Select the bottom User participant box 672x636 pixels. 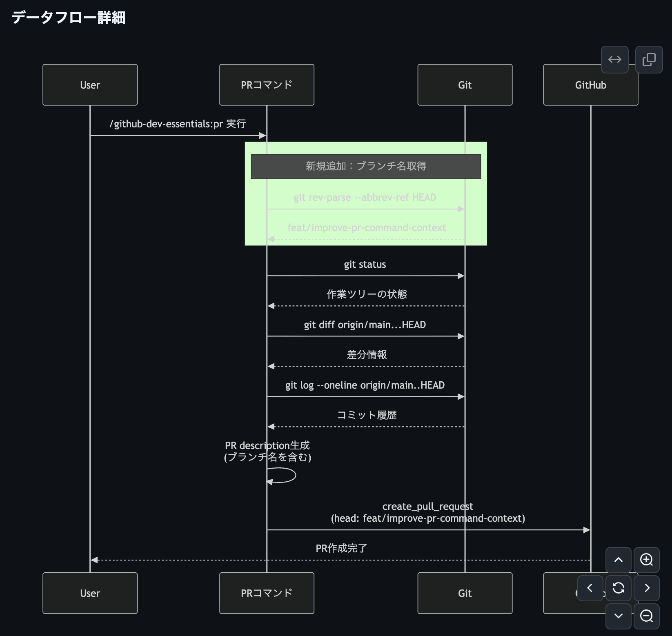90,593
